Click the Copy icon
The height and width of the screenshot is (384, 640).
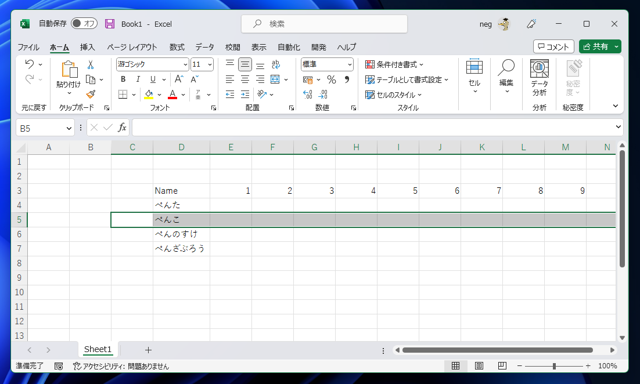coord(90,80)
